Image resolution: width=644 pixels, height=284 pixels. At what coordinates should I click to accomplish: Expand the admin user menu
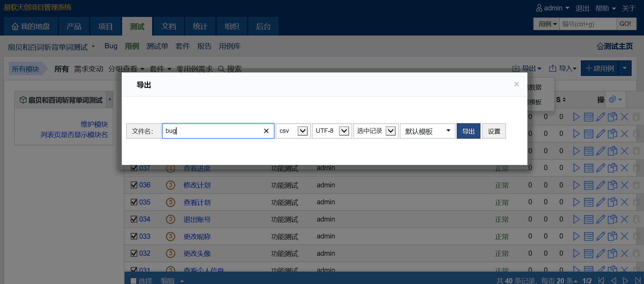553,8
